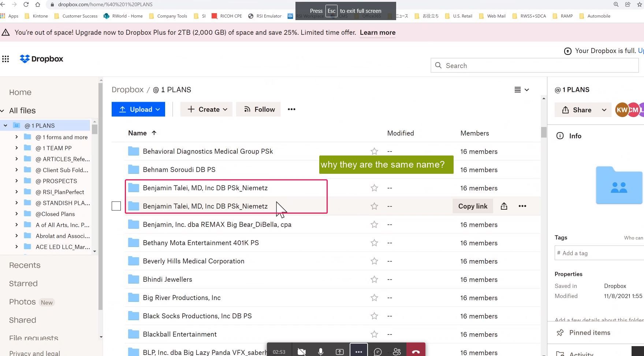Click the Dropbox logo
This screenshot has height=356, width=644.
(41, 59)
